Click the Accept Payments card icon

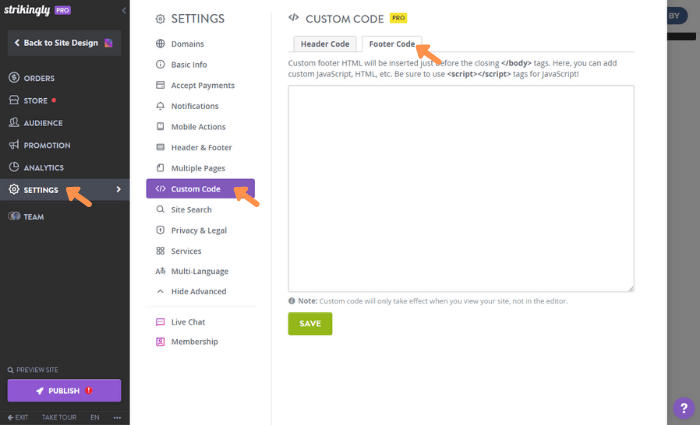[160, 85]
